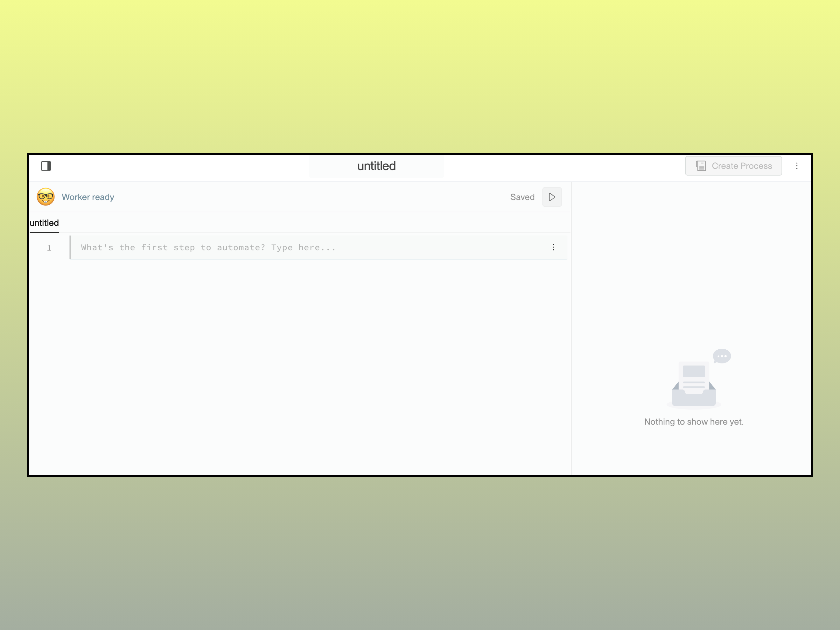840x630 pixels.
Task: Click the empty editor area below step 1
Action: 300,361
